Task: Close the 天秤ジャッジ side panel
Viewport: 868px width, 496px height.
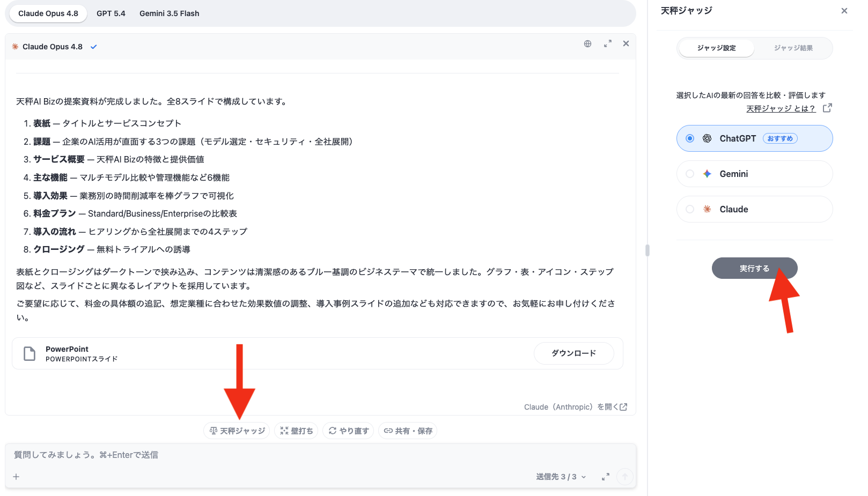Action: (844, 11)
